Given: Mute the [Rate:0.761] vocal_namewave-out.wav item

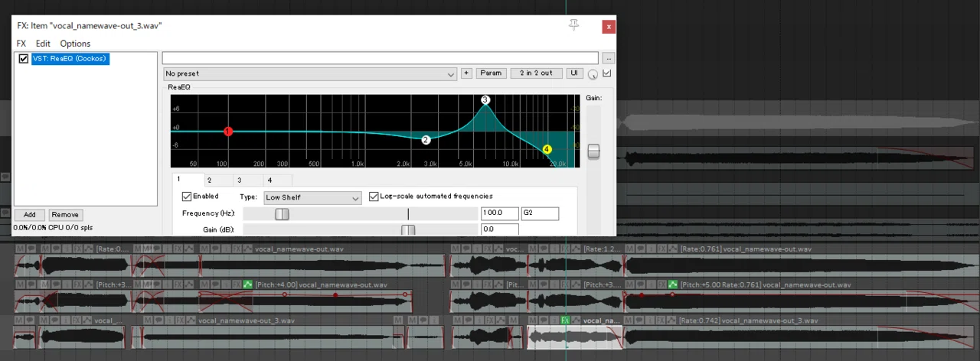Looking at the screenshot, I should [629, 249].
